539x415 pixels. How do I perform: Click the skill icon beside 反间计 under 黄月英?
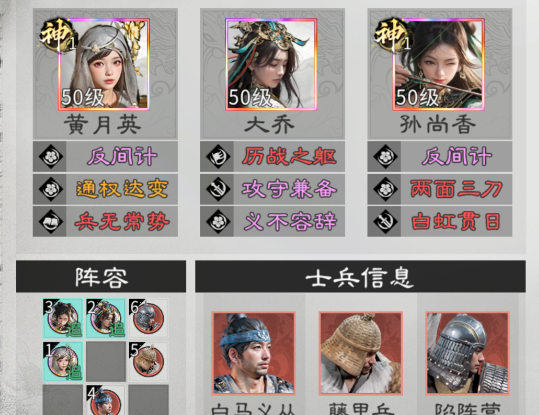[x=51, y=156]
